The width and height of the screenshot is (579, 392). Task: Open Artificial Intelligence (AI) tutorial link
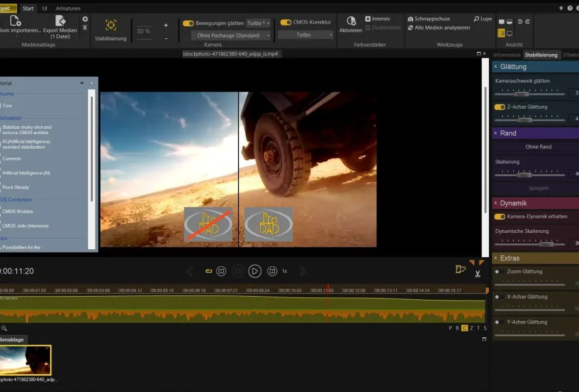point(26,173)
